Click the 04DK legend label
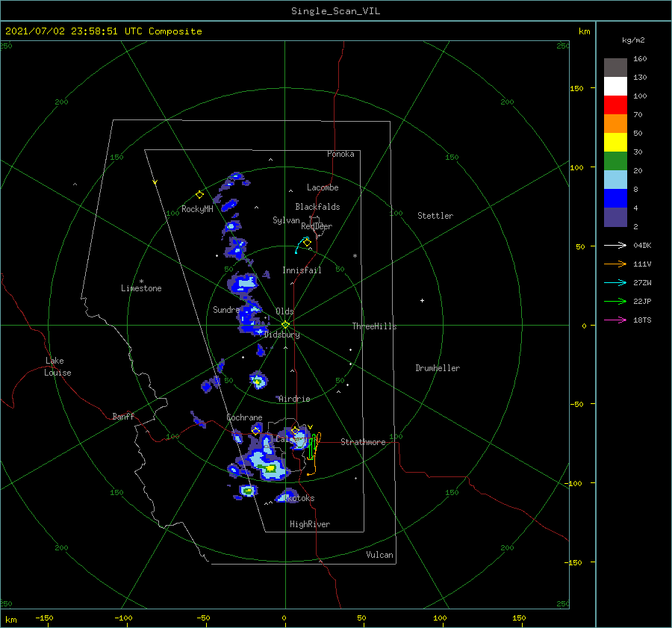 pos(642,245)
